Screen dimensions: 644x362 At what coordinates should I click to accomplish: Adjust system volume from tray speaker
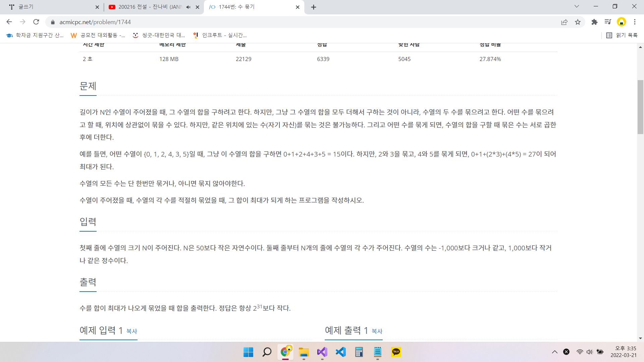point(589,352)
